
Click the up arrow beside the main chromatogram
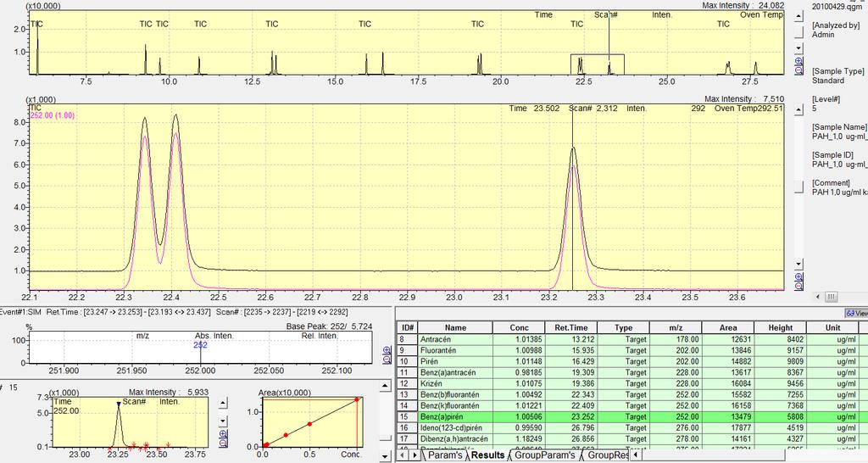pos(798,109)
